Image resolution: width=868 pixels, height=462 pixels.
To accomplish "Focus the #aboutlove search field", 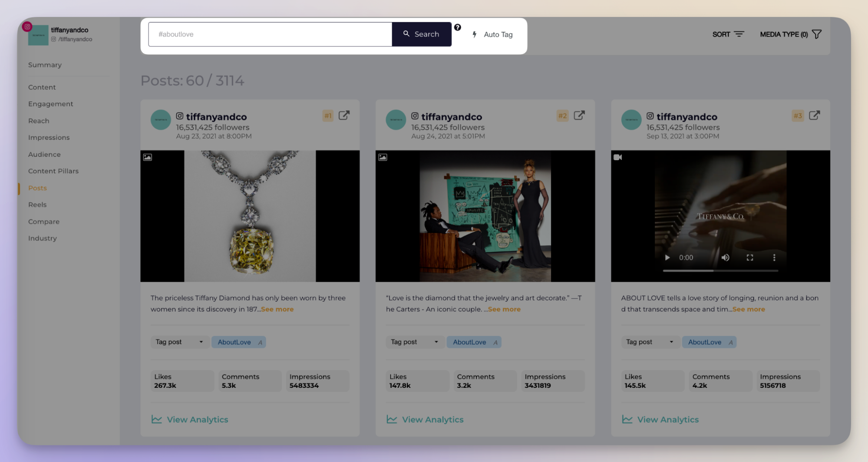I will [x=270, y=34].
